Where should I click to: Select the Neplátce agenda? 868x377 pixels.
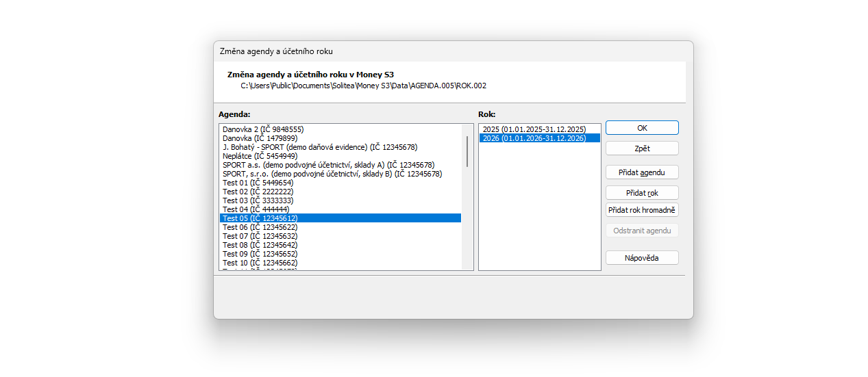click(x=340, y=156)
